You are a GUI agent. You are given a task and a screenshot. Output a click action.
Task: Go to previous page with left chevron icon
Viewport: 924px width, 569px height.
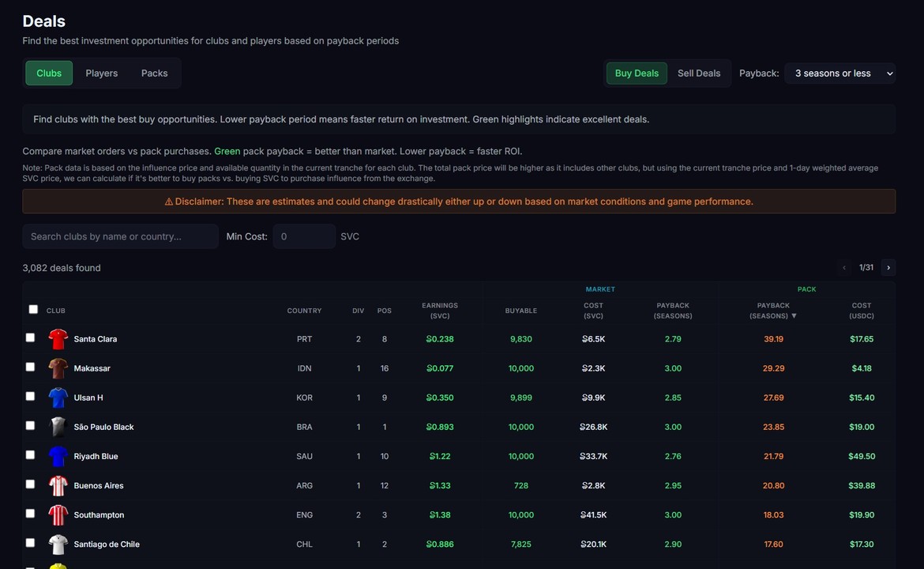tap(844, 267)
